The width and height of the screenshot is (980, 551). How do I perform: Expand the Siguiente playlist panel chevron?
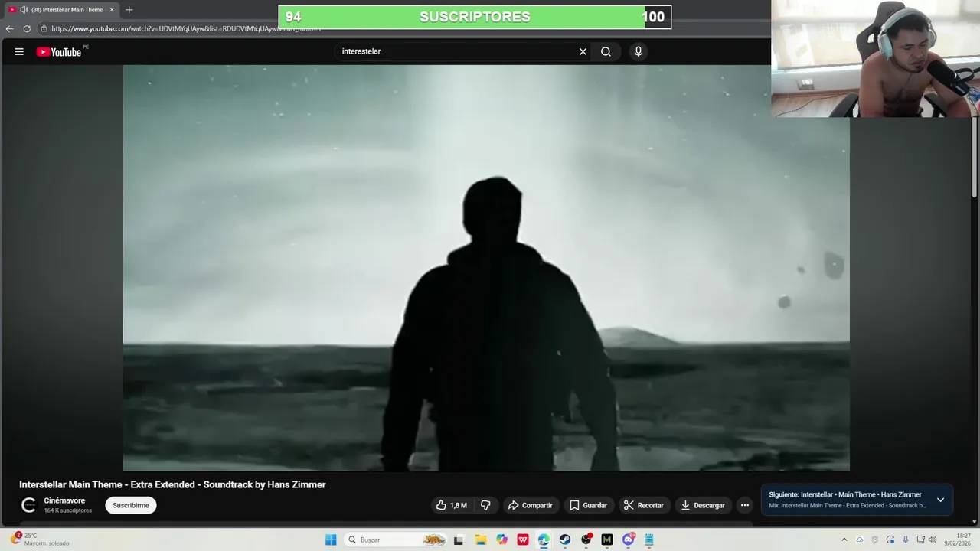click(940, 500)
